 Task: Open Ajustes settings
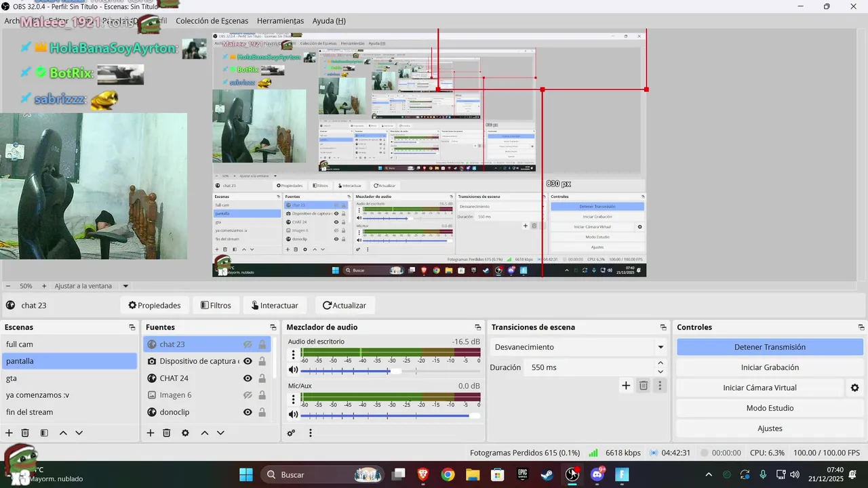click(770, 428)
